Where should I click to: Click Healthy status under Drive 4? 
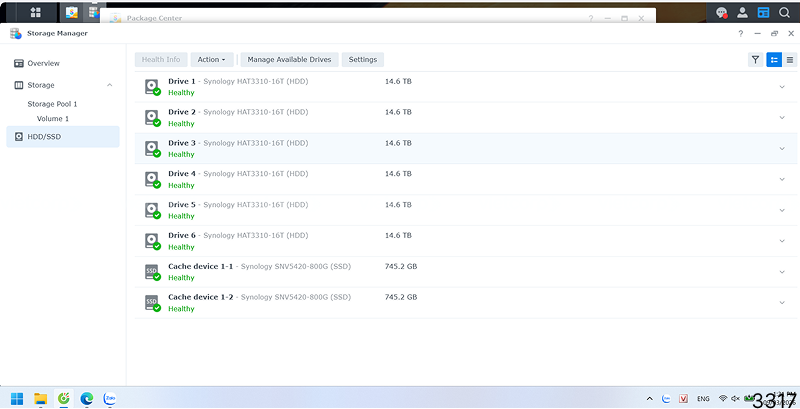(x=181, y=185)
